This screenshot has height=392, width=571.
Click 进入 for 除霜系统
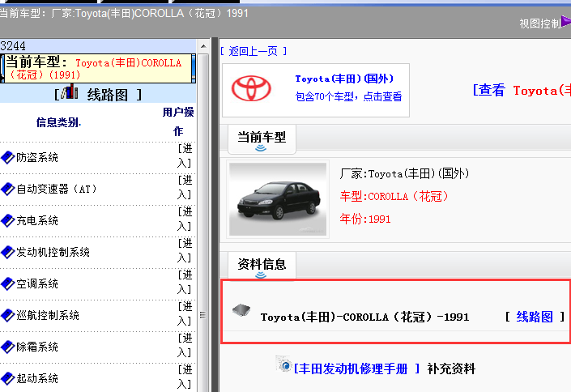pyautogui.click(x=185, y=345)
